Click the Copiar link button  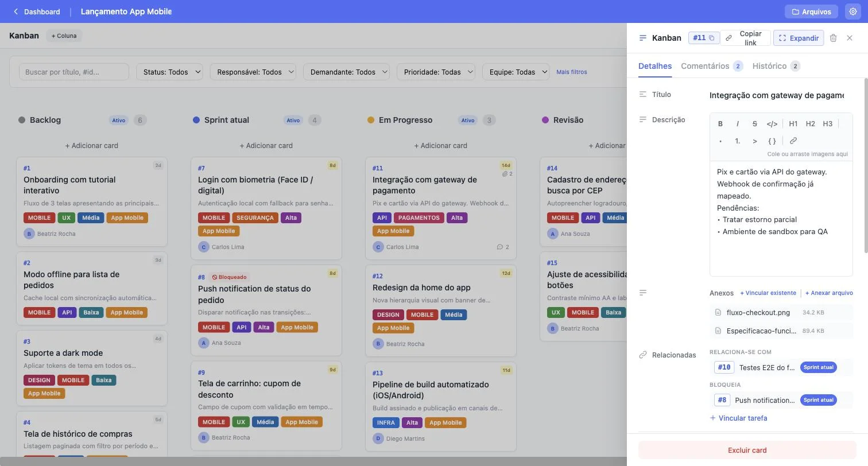pos(746,38)
